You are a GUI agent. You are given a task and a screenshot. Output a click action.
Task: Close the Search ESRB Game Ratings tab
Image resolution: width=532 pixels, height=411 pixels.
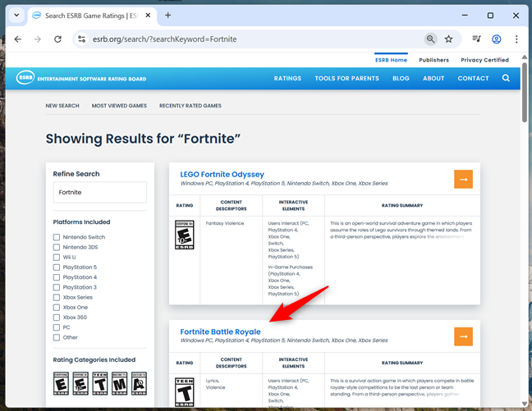click(x=148, y=16)
